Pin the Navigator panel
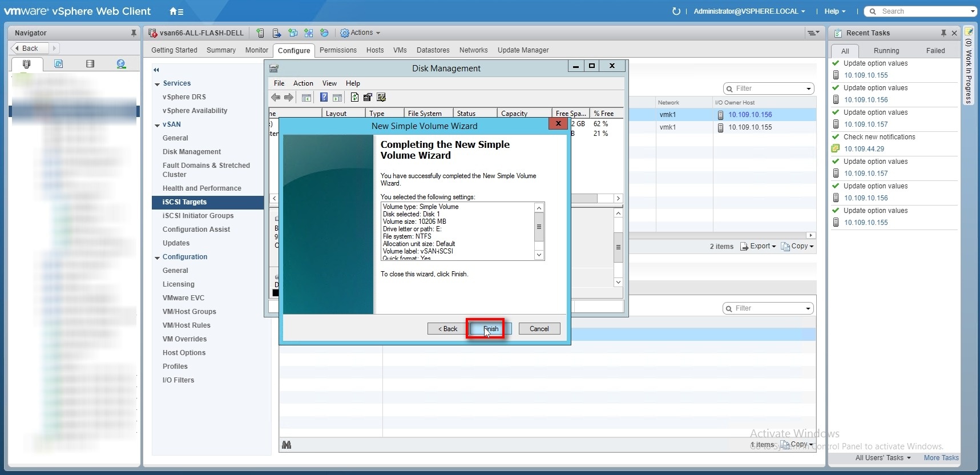980x475 pixels. pos(134,33)
